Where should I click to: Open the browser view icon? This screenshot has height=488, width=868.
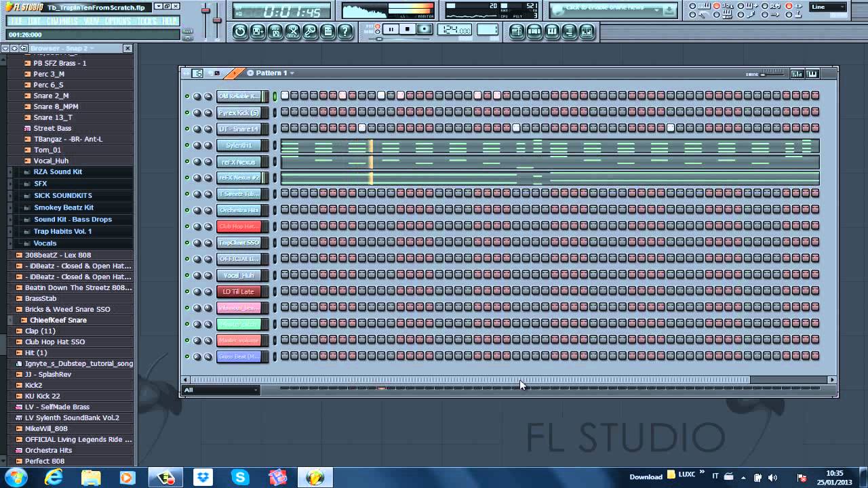pyautogui.click(x=570, y=31)
